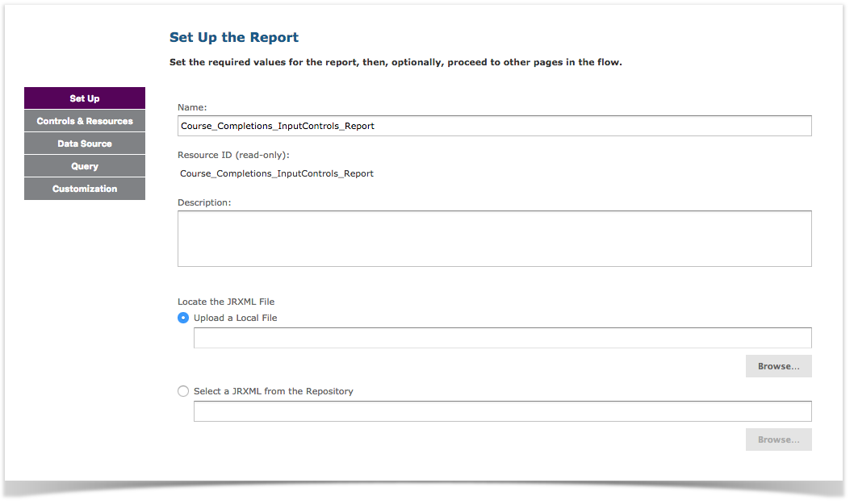Open the Data Source page

tap(85, 144)
